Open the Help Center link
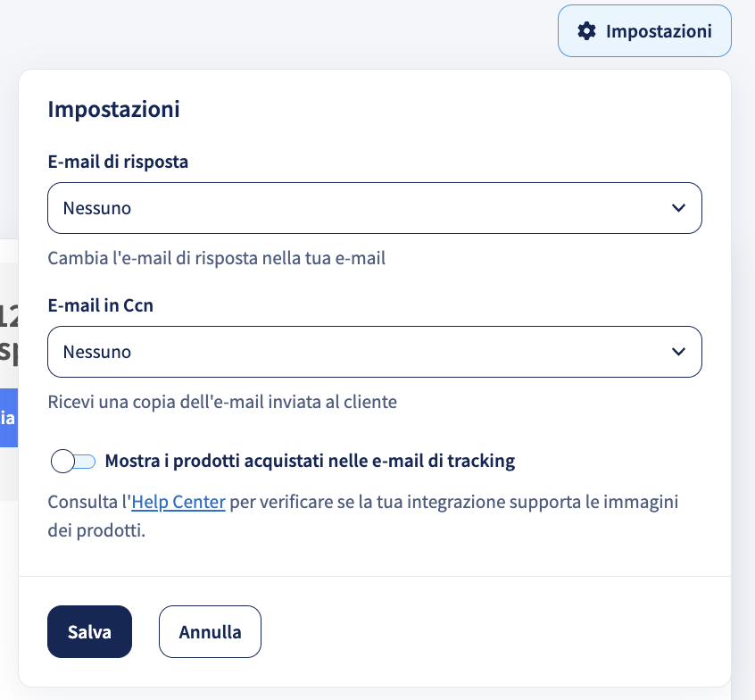The width and height of the screenshot is (755, 700). (x=178, y=502)
